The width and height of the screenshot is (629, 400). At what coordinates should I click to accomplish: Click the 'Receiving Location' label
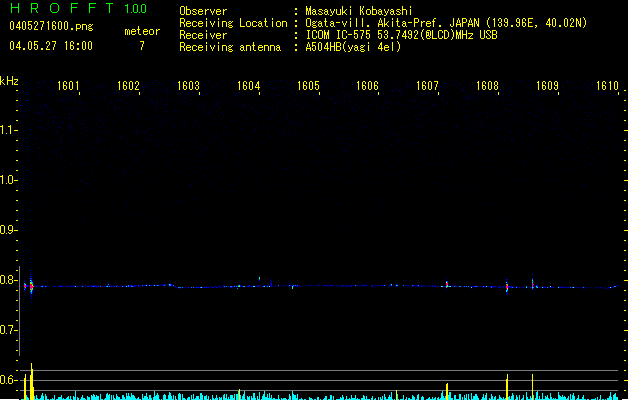[x=233, y=23]
